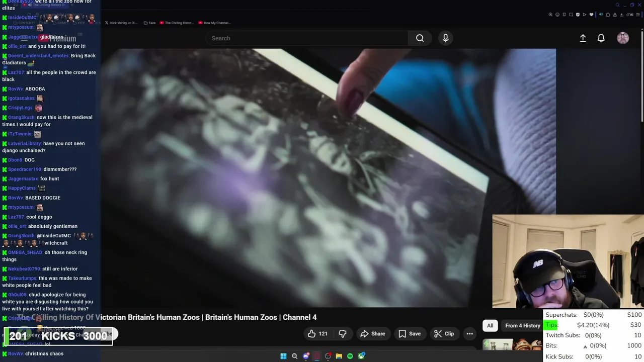Click username Gh0ul05 in chat

click(x=17, y=295)
